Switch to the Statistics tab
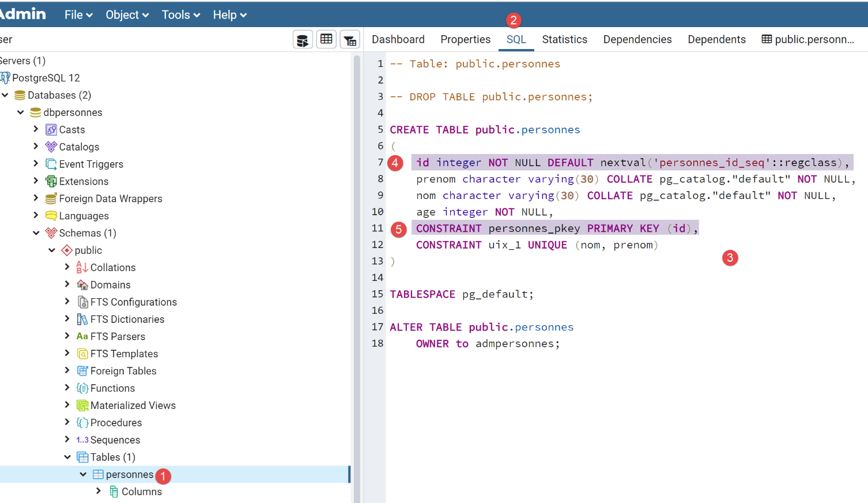The height and width of the screenshot is (503, 868). point(564,39)
